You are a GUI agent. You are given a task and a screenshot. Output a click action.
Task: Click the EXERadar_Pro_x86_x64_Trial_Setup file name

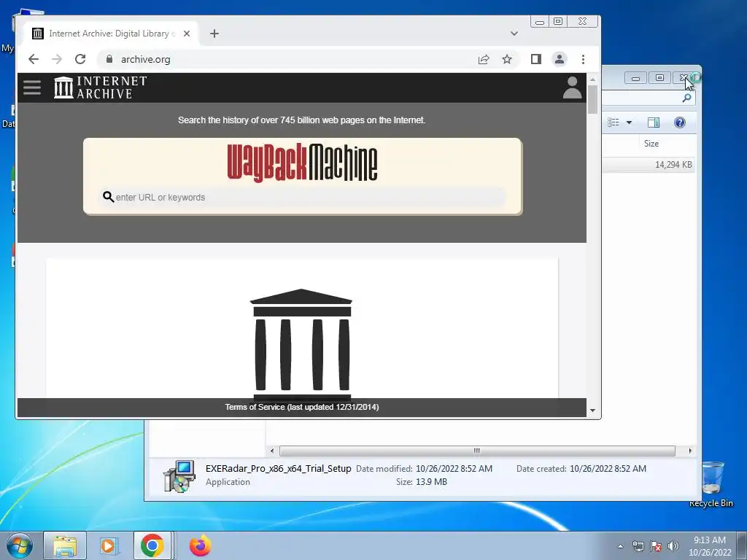[278, 469]
